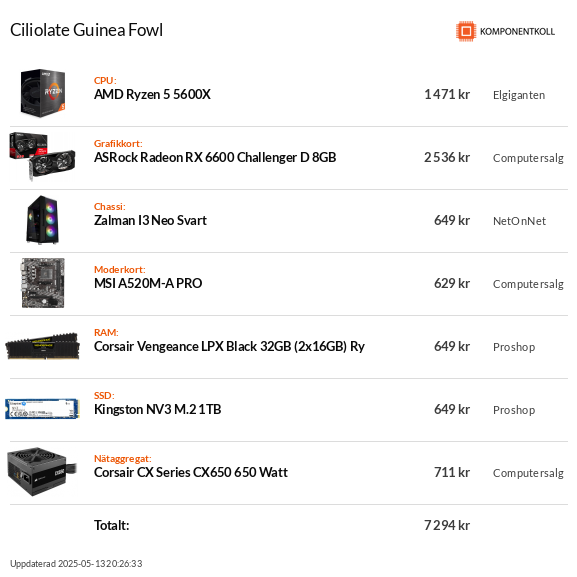Select the MSI A520M-A PRO title
Image resolution: width=577 pixels, height=577 pixels.
148,283
